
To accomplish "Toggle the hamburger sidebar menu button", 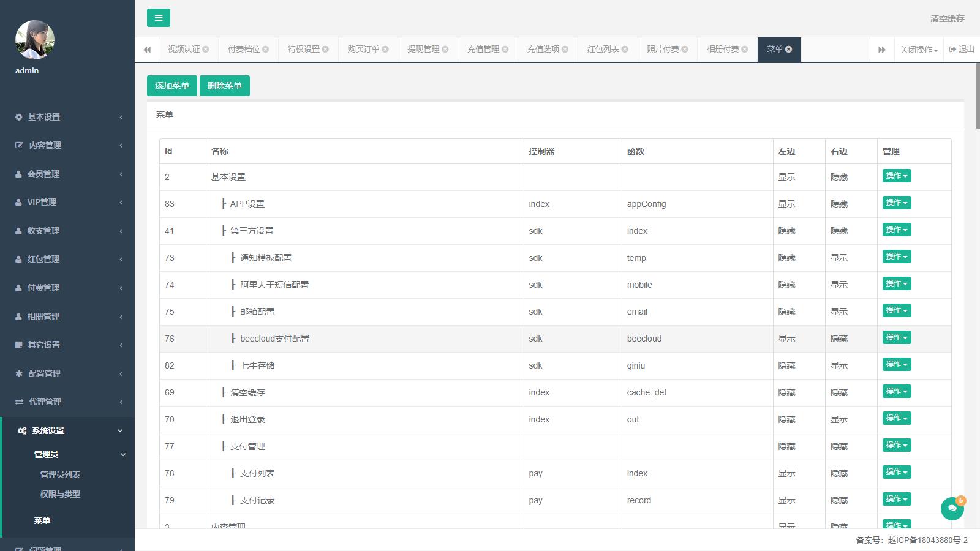I will click(x=158, y=18).
